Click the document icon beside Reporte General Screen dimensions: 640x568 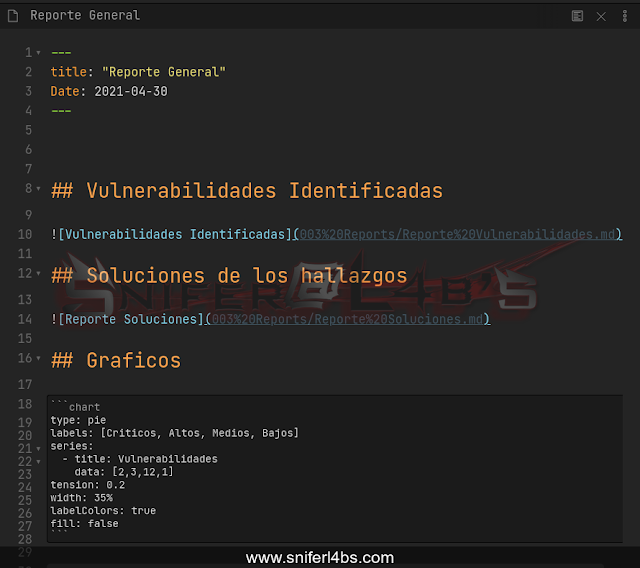coord(13,16)
